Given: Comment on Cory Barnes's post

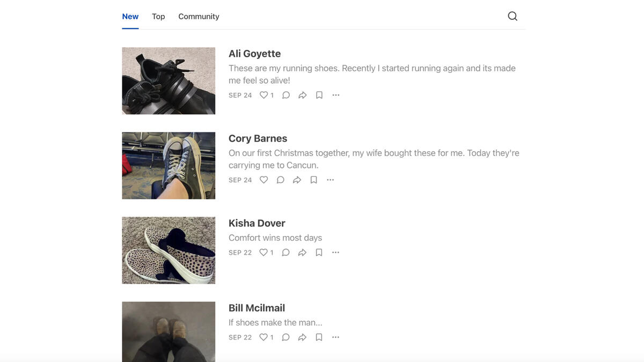Looking at the screenshot, I should (x=280, y=180).
